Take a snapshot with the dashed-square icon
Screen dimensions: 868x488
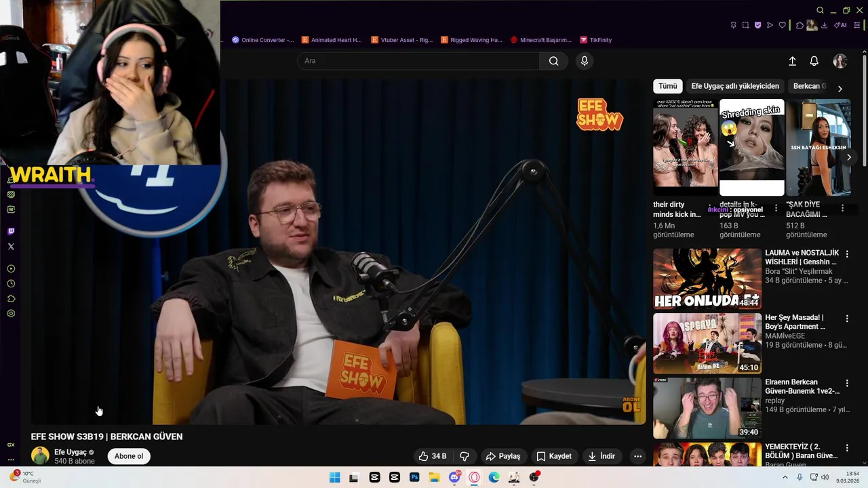coord(745,25)
